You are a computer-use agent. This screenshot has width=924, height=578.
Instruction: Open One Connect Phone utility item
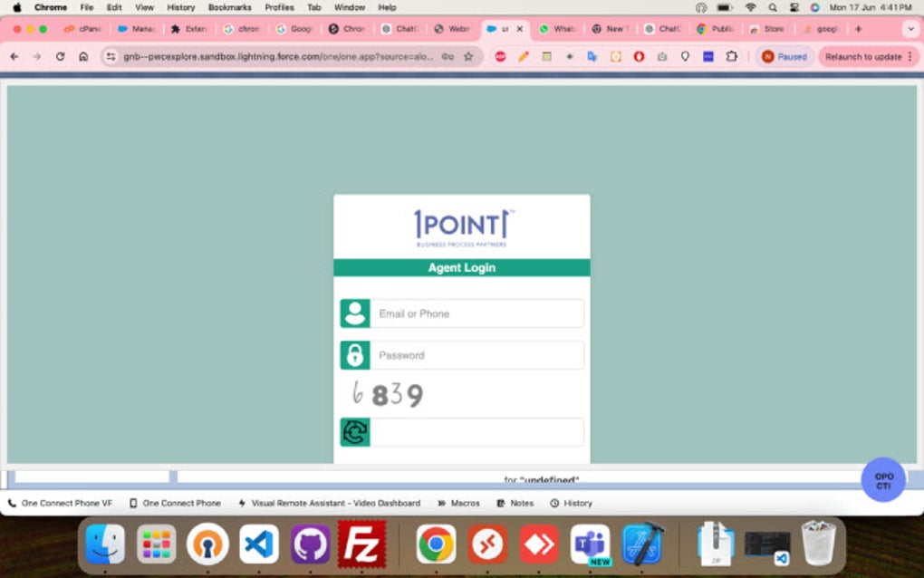[x=175, y=503]
